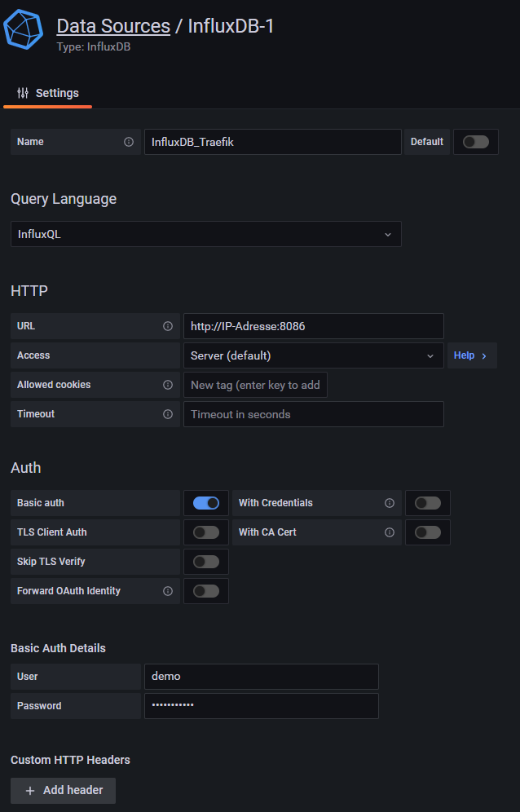This screenshot has height=812, width=520.
Task: Enable the TLS Client Auth switch
Action: pos(206,532)
